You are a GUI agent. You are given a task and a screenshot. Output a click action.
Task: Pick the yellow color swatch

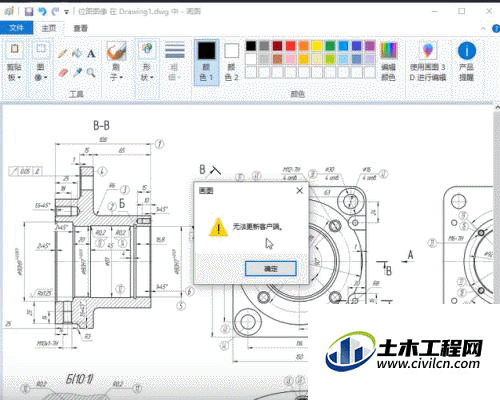point(317,46)
